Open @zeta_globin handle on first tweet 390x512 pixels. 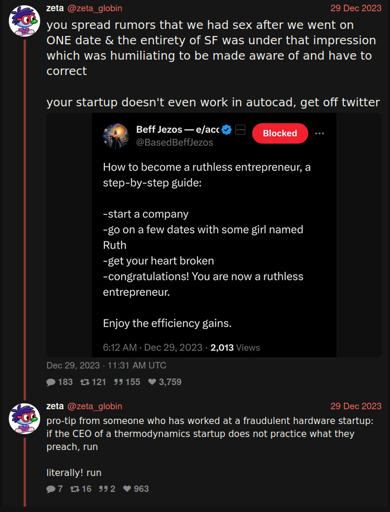(x=95, y=8)
